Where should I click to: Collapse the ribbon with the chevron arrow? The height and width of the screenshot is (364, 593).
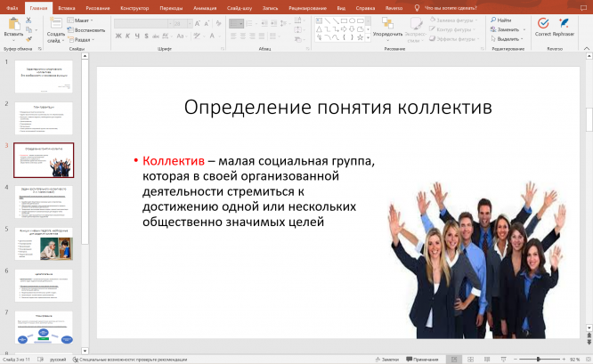587,49
